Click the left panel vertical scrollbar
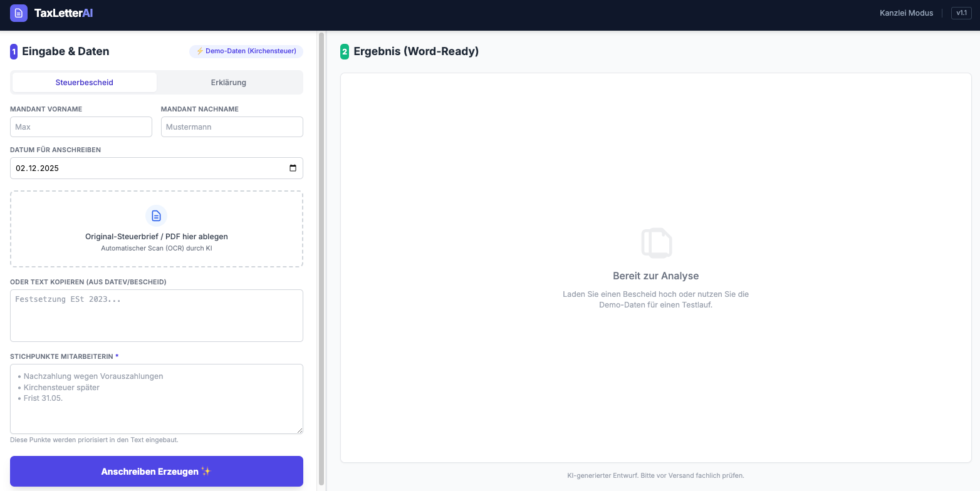 pyautogui.click(x=322, y=251)
